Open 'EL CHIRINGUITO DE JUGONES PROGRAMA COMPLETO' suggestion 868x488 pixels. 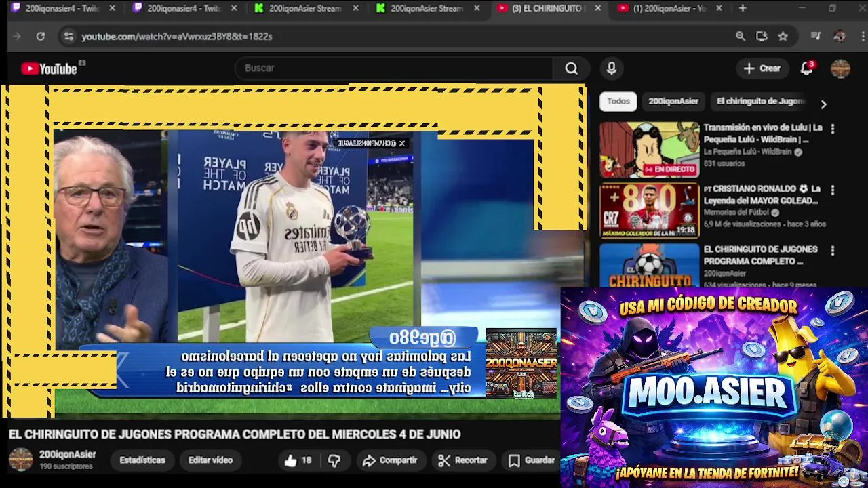tap(760, 256)
